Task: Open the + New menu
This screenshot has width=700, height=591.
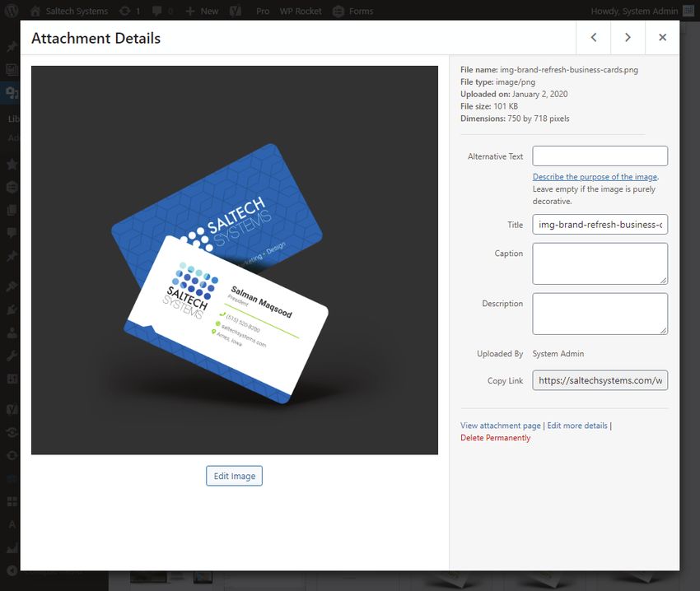Action: pos(203,12)
